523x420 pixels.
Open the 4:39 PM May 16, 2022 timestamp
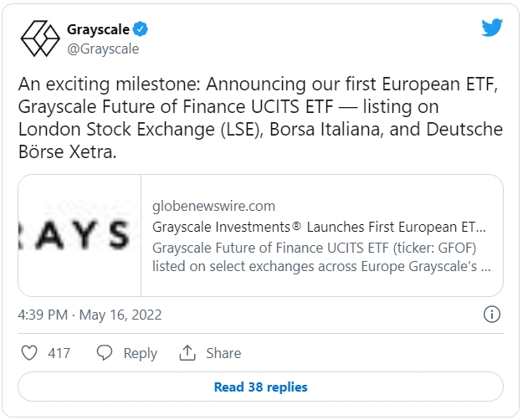point(90,315)
